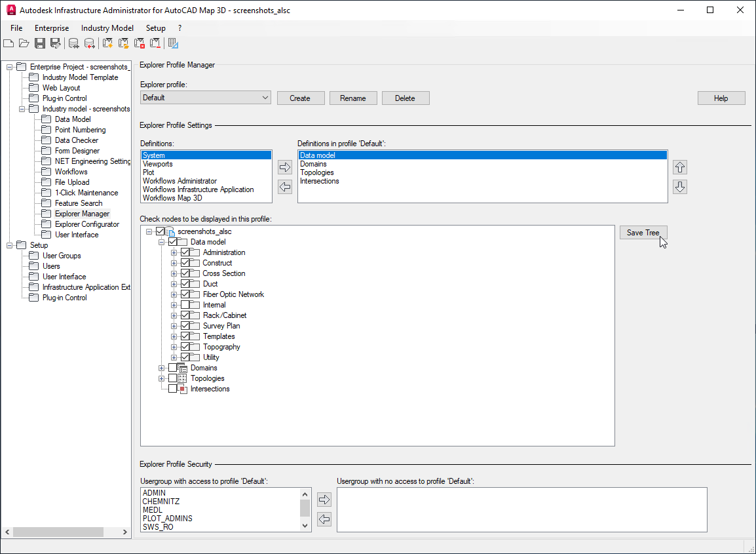
Task: Click the Intersections node icon in profile tree
Action: pos(182,389)
